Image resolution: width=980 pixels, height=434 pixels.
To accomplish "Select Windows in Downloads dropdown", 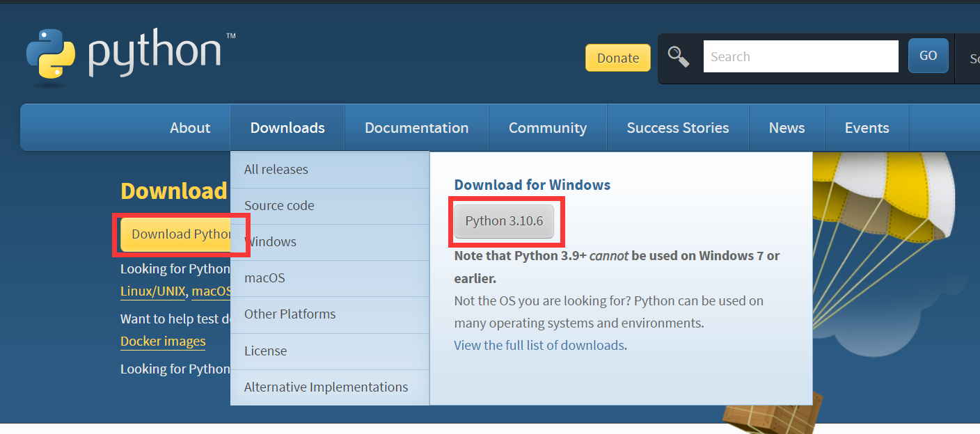I will [x=330, y=242].
